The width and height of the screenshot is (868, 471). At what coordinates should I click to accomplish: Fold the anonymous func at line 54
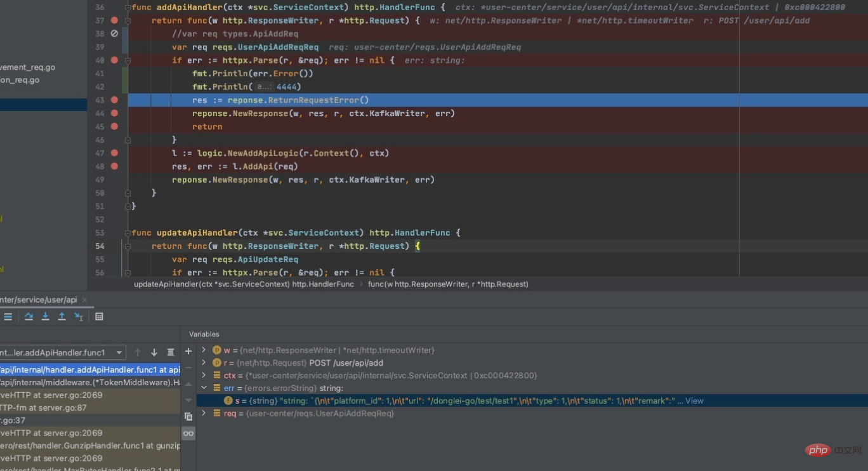[x=128, y=246]
